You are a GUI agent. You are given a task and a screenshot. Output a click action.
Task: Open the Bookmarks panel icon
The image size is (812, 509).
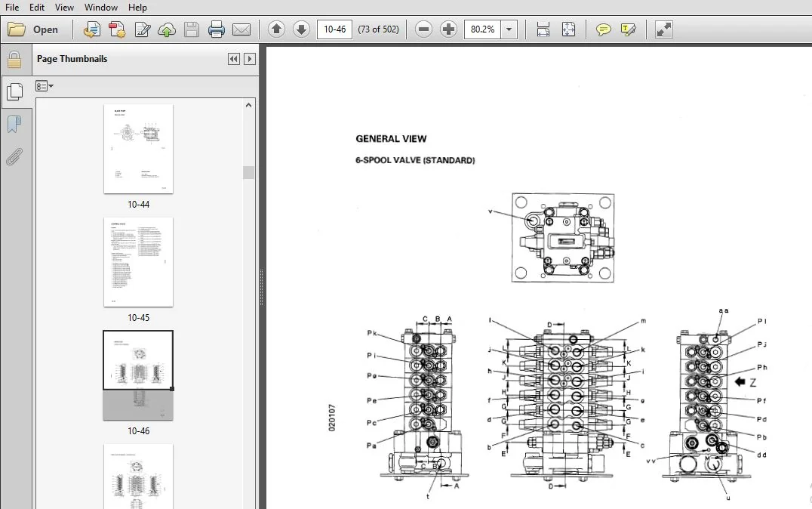tap(14, 125)
